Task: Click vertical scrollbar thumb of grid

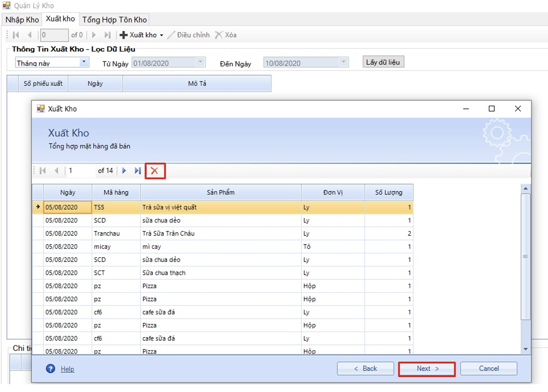Action: tap(525, 257)
